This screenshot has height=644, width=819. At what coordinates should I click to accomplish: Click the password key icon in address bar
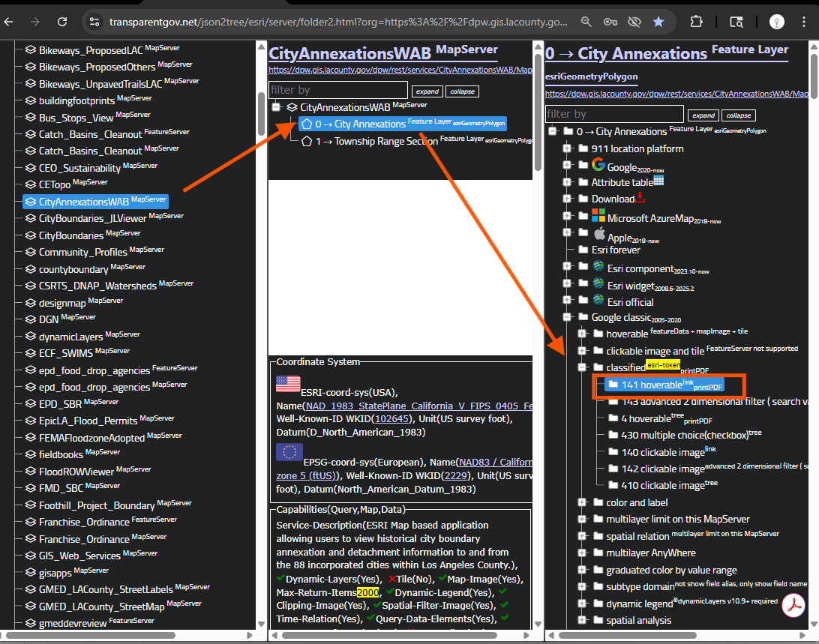610,22
